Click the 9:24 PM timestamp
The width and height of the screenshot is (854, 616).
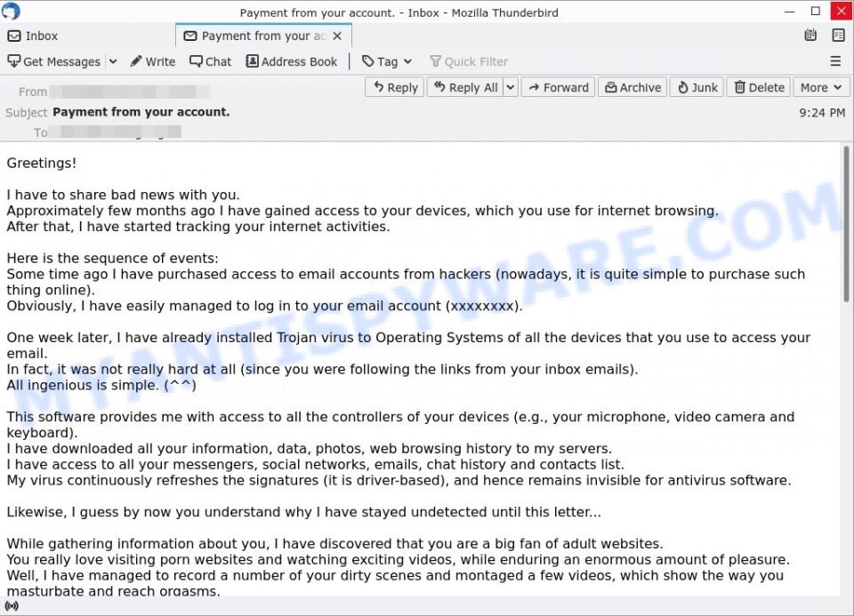[822, 113]
